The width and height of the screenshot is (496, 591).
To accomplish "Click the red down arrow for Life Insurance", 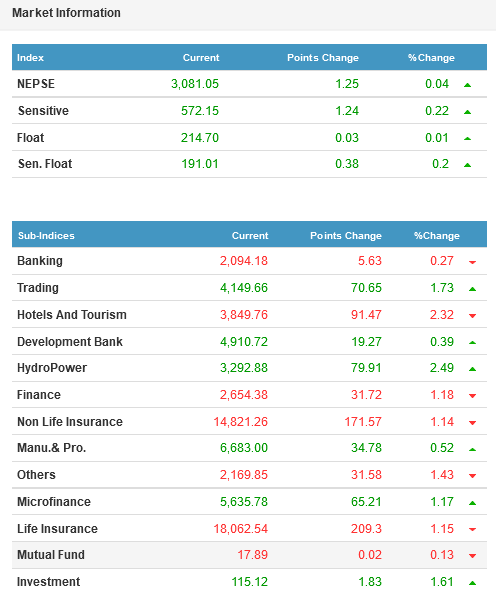I will [x=472, y=530].
